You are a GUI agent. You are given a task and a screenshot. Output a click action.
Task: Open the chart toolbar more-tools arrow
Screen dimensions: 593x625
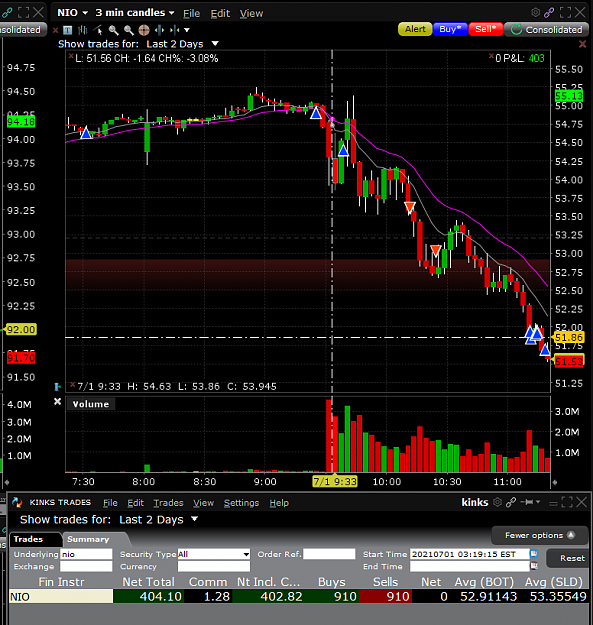click(x=187, y=30)
